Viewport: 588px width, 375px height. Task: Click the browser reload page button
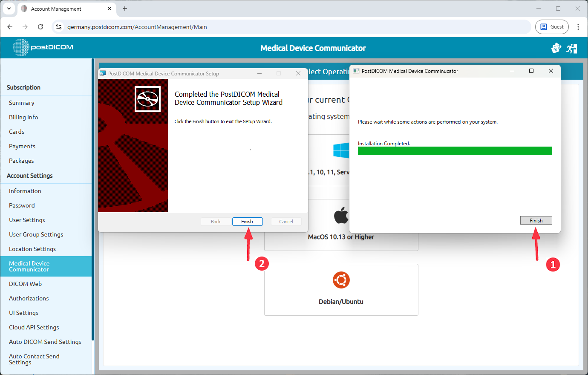tap(40, 26)
